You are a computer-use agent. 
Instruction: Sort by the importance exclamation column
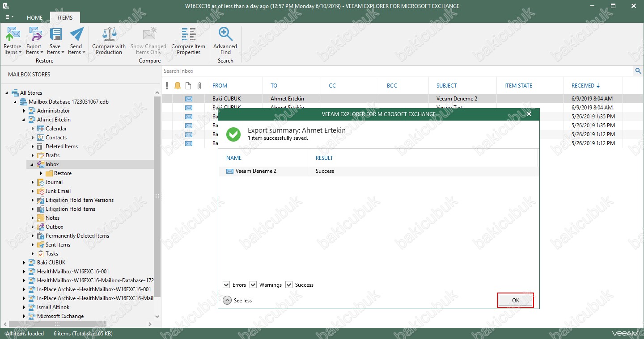click(x=167, y=86)
